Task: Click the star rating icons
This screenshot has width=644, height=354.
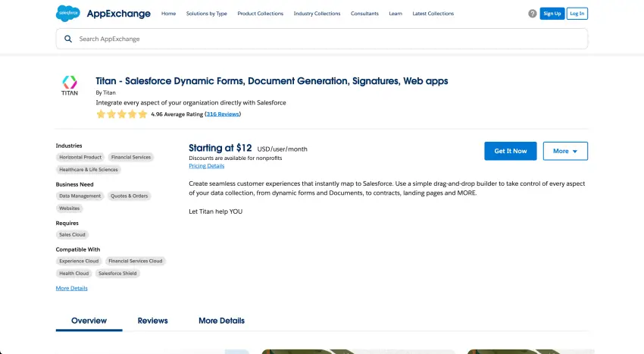Action: coord(121,114)
